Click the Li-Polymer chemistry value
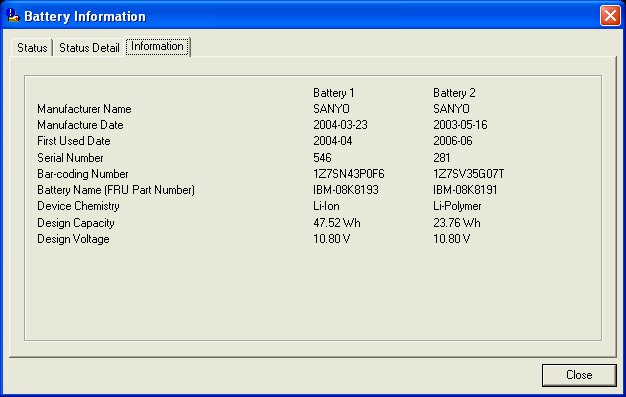Screen dimensions: 626x397 [457, 206]
